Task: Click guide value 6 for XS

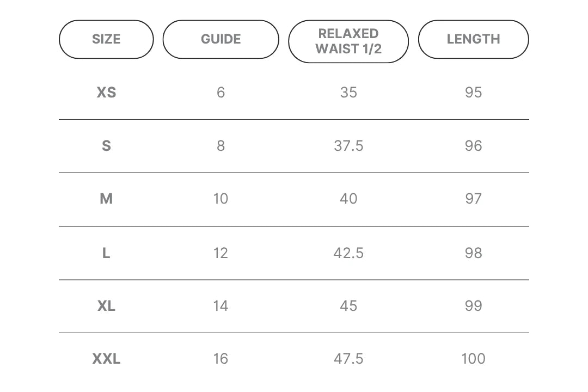Action: point(221,93)
